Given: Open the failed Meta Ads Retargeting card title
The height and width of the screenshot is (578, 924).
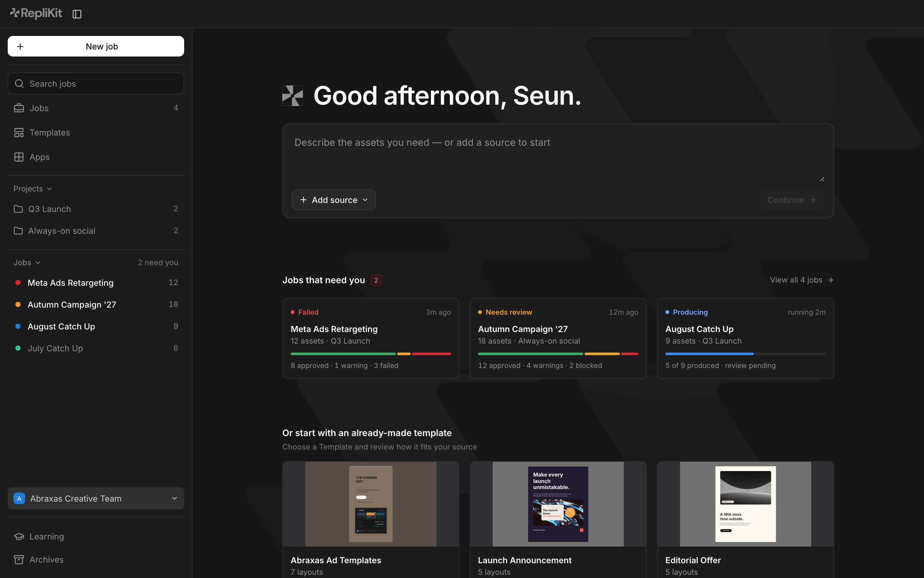Looking at the screenshot, I should (x=334, y=329).
